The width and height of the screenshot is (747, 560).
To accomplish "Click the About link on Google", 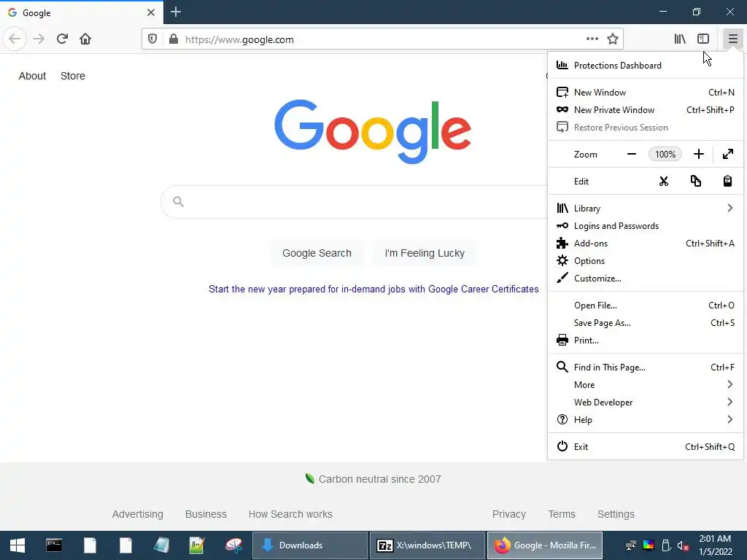I will [32, 76].
